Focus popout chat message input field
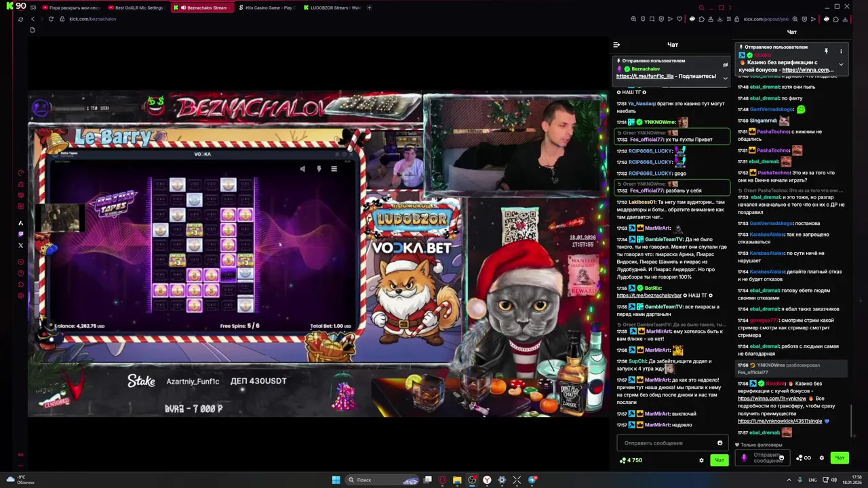 click(764, 458)
